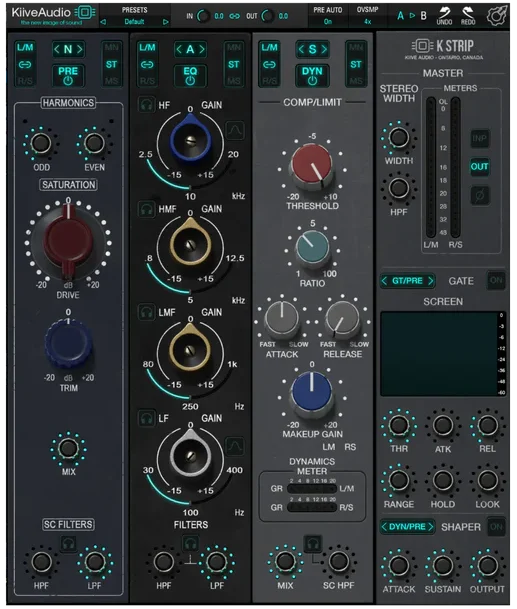Select ST mode in PRE module
The image size is (517, 609).
(x=111, y=64)
